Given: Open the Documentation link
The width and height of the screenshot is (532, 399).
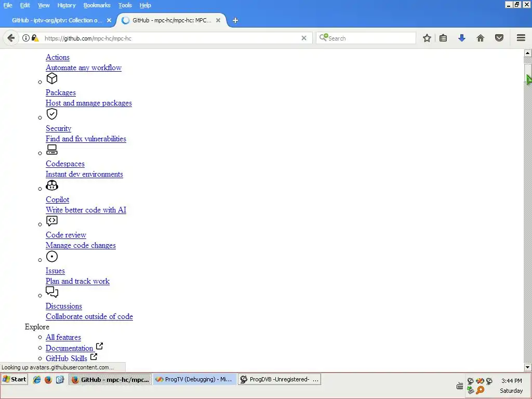Looking at the screenshot, I should pos(69,348).
